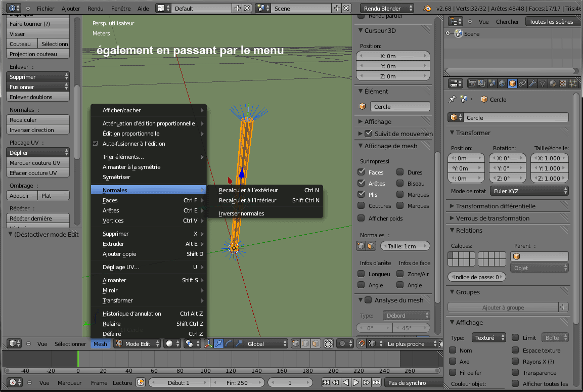Toggle the Faces overlay checkbox
Viewport: 583px width, 392px height.
tap(361, 172)
